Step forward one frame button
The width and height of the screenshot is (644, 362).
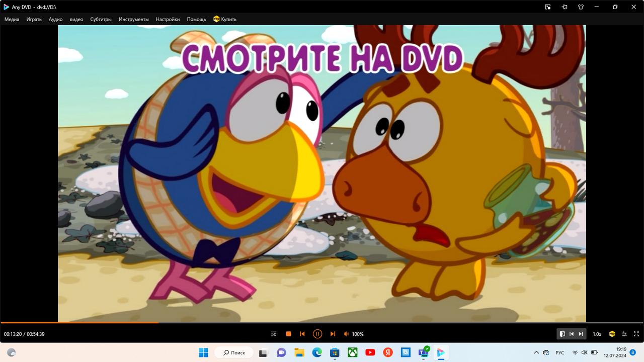pyautogui.click(x=581, y=334)
